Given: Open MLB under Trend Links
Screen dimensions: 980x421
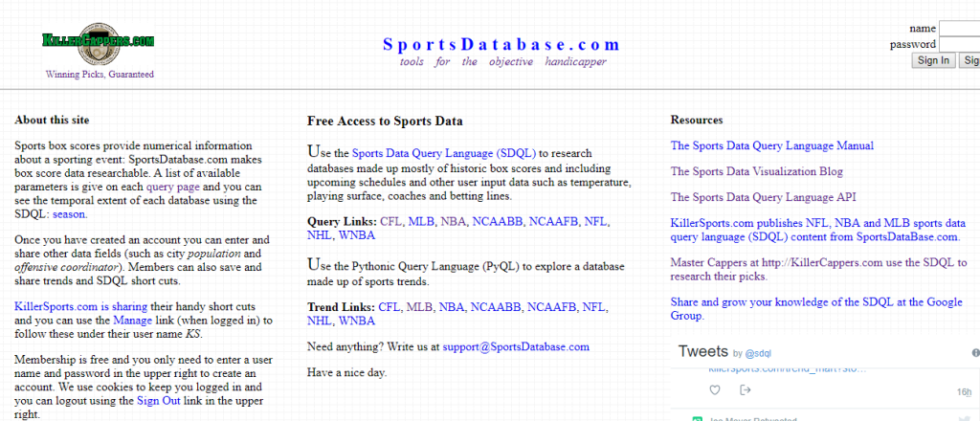Looking at the screenshot, I should tap(420, 307).
